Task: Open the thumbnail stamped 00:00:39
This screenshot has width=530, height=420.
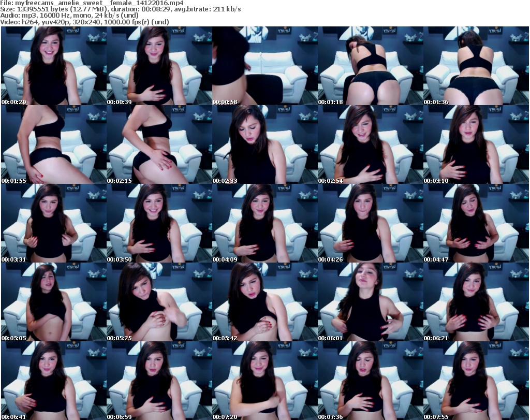Action: click(159, 66)
